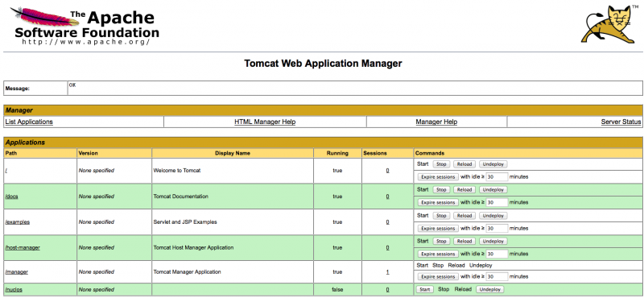Stop the Servlet and JSP Examples app
Viewport: 644px width, 298px height.
pos(441,216)
